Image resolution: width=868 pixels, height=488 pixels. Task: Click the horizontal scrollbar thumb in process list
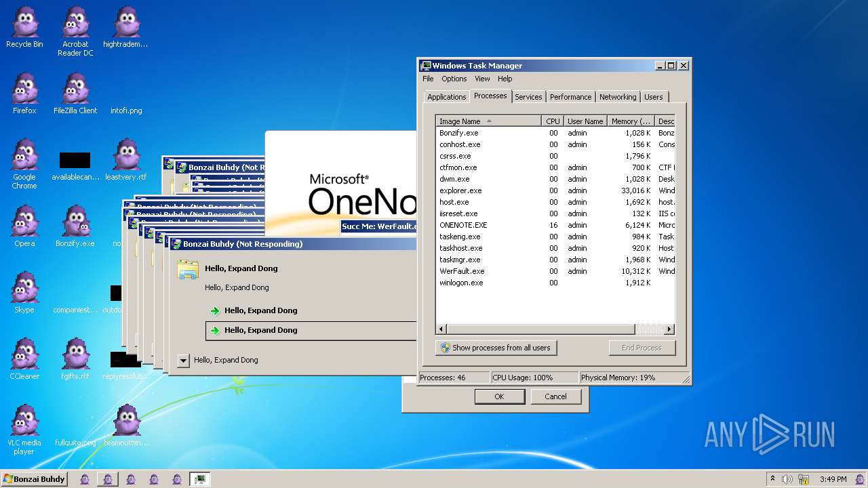(x=540, y=329)
